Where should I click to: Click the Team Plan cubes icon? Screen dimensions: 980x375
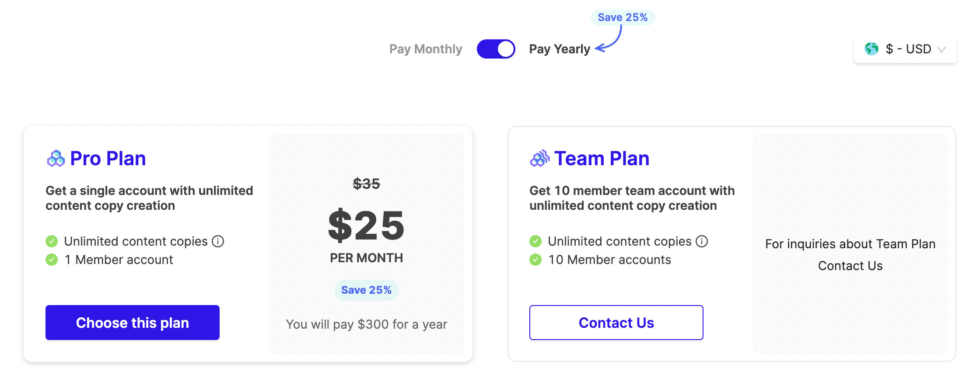(x=539, y=159)
